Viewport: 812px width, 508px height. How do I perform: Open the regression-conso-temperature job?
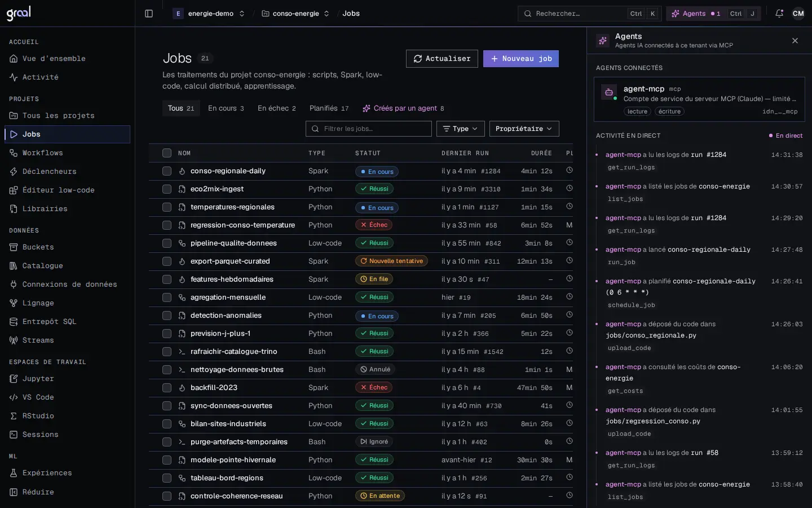(242, 225)
